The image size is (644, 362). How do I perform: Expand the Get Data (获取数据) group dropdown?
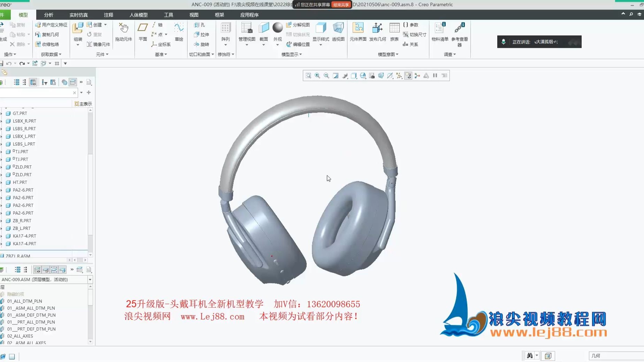(51, 54)
